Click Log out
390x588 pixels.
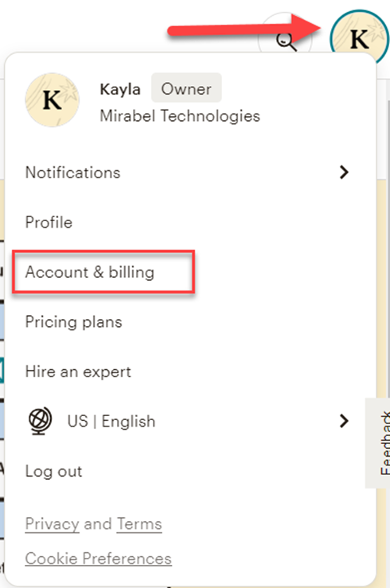[x=53, y=471]
